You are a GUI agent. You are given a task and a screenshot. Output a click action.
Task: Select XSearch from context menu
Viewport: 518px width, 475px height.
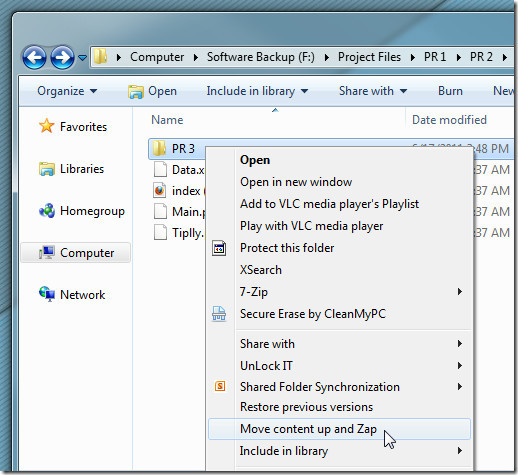tap(339, 270)
